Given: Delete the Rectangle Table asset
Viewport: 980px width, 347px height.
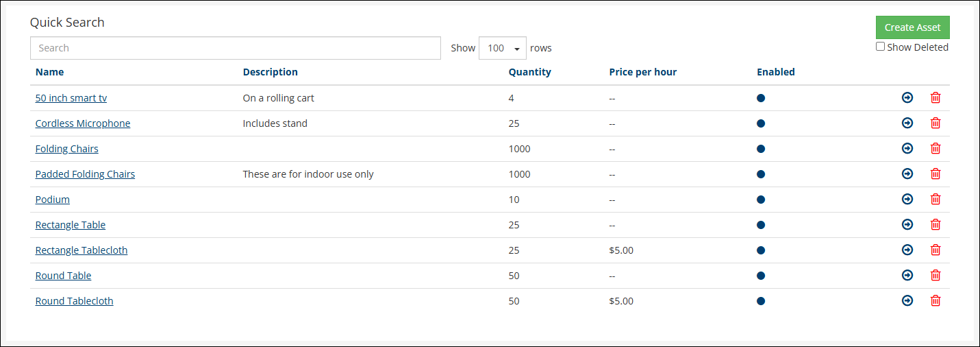Looking at the screenshot, I should pyautogui.click(x=935, y=225).
